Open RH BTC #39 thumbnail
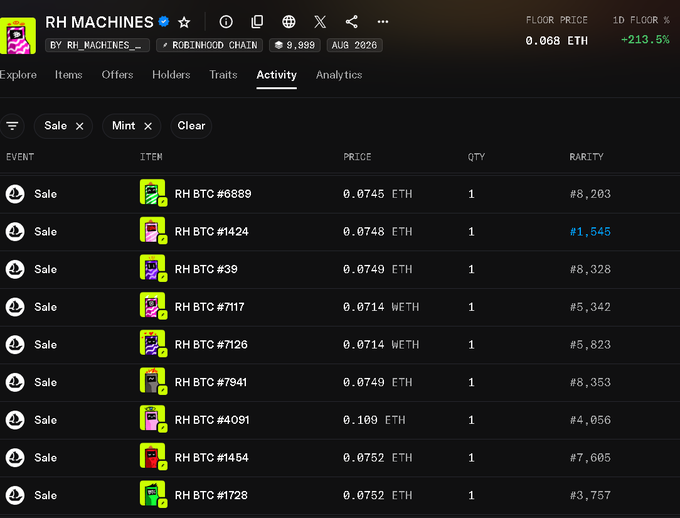 click(153, 268)
